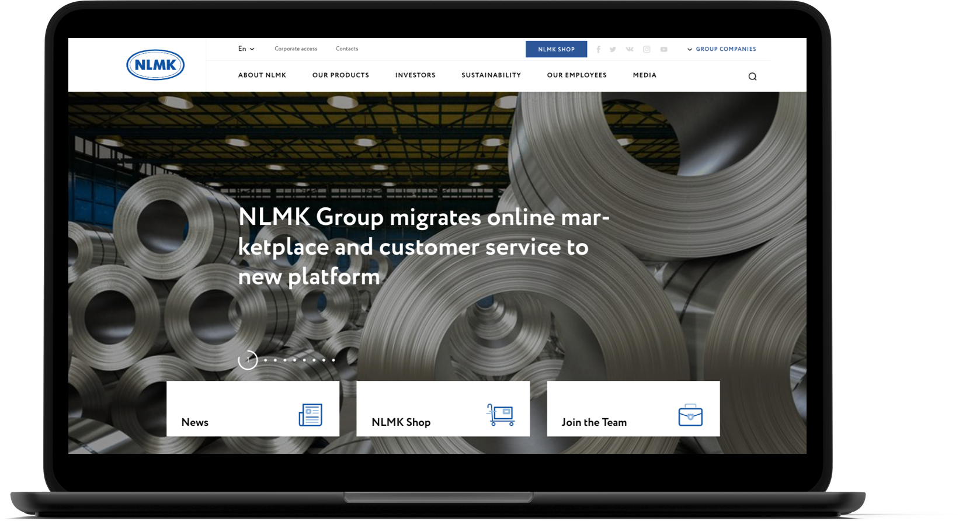Open the NLMK Shop card
980x521 pixels.
(443, 409)
